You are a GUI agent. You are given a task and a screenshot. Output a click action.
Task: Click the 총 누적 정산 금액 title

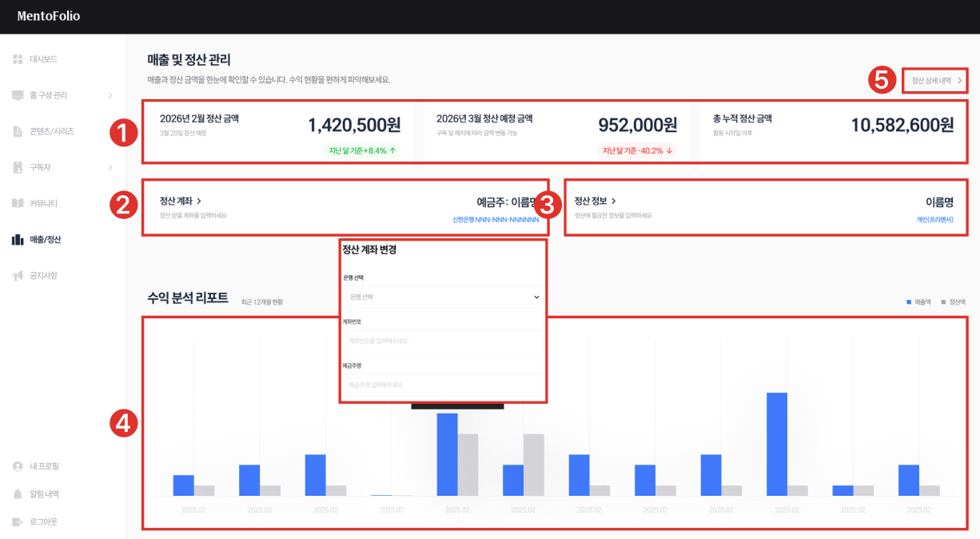pyautogui.click(x=743, y=118)
